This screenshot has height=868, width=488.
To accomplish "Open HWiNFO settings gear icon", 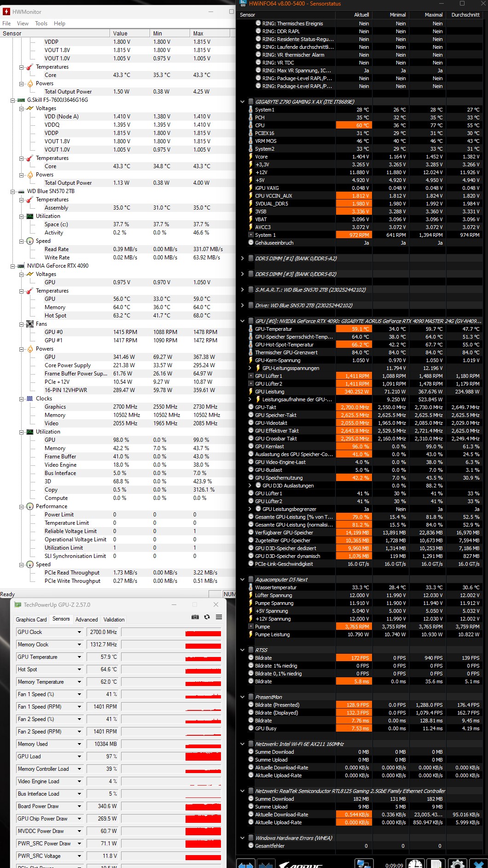I will click(x=457, y=864).
